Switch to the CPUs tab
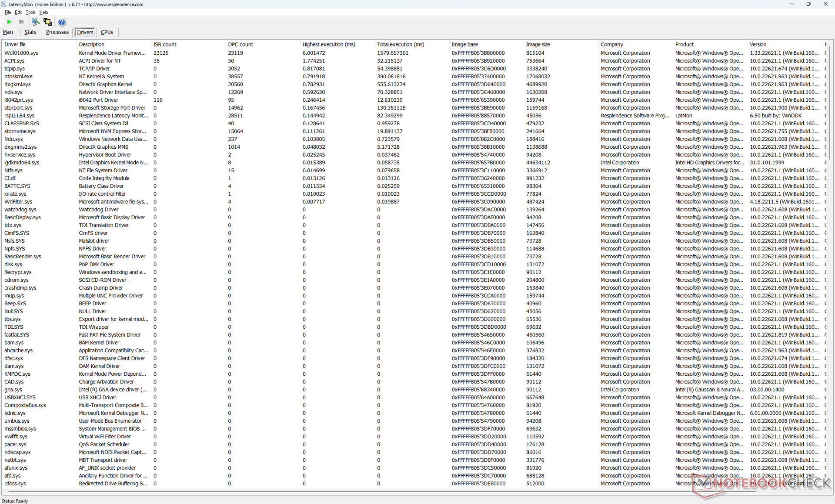The height and width of the screenshot is (504, 835). point(107,32)
